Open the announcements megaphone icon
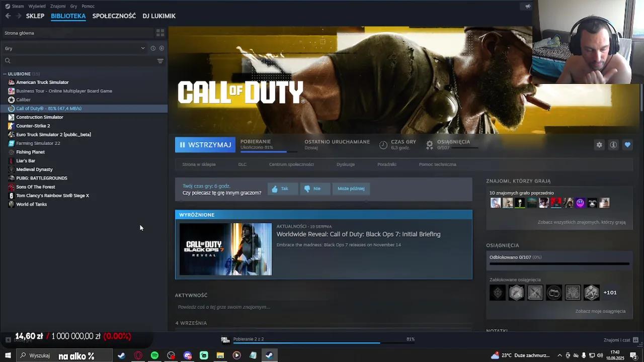The width and height of the screenshot is (644, 362). [528, 6]
